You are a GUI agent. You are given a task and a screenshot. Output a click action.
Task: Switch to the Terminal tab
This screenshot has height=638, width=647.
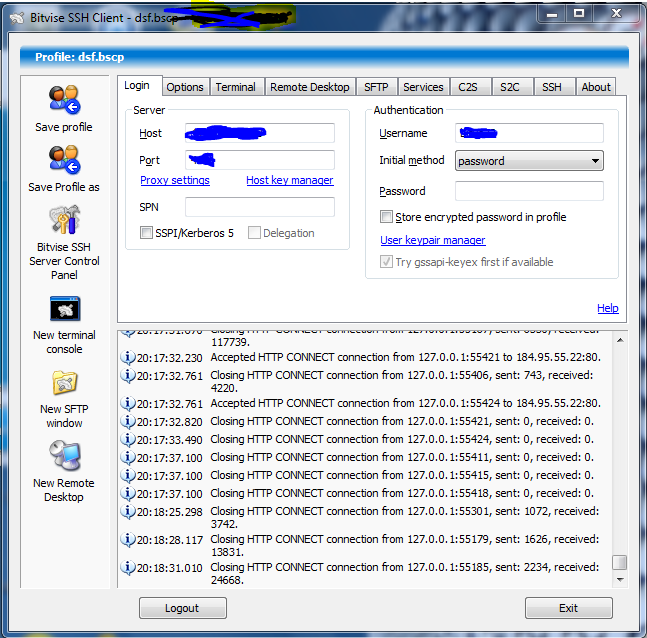236,87
